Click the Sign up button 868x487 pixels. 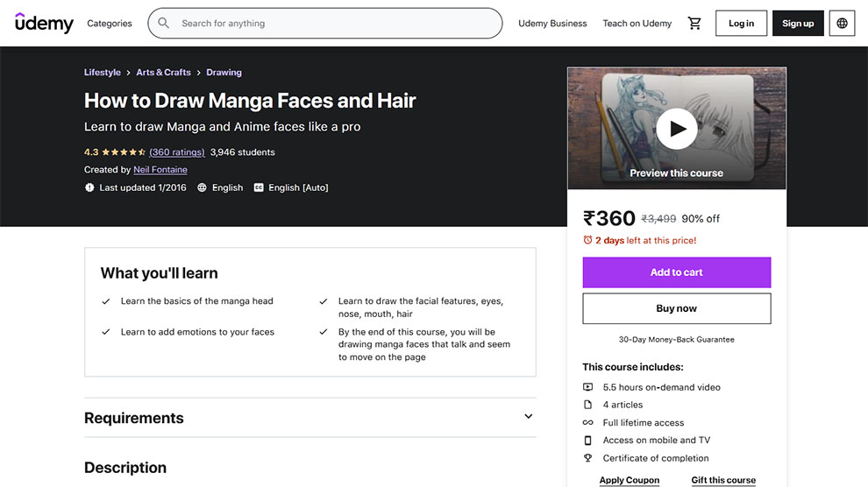point(798,24)
